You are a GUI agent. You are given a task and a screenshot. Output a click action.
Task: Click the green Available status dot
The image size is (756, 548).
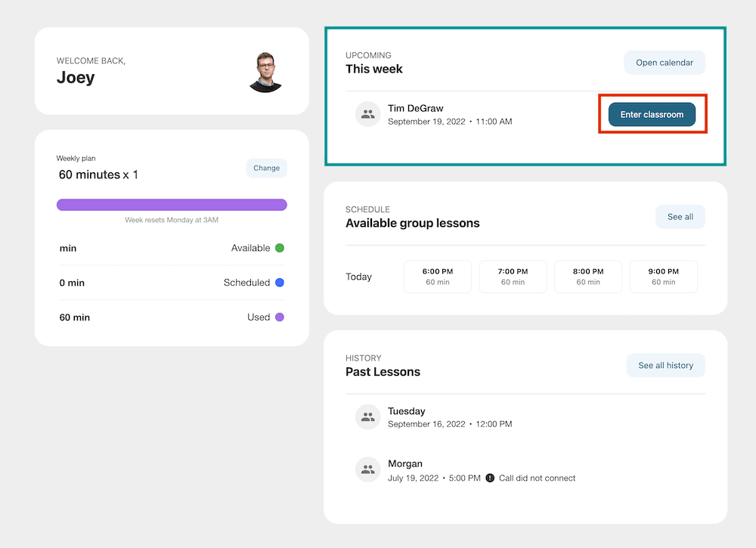280,248
